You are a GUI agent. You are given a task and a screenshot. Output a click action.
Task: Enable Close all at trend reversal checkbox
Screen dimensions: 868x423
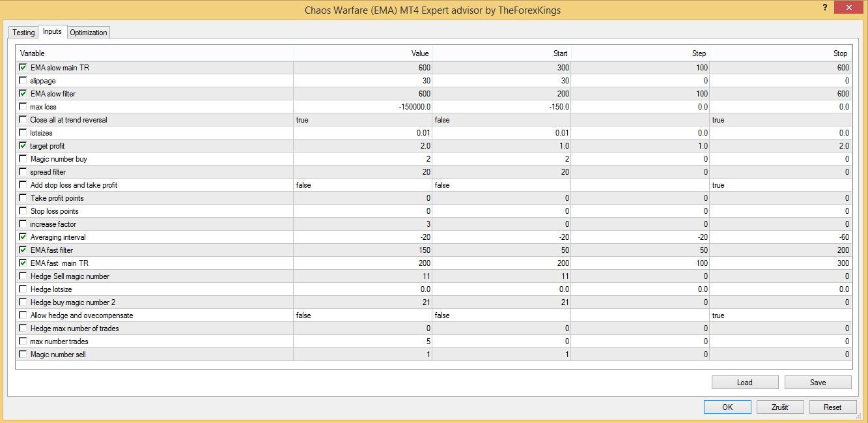(23, 120)
